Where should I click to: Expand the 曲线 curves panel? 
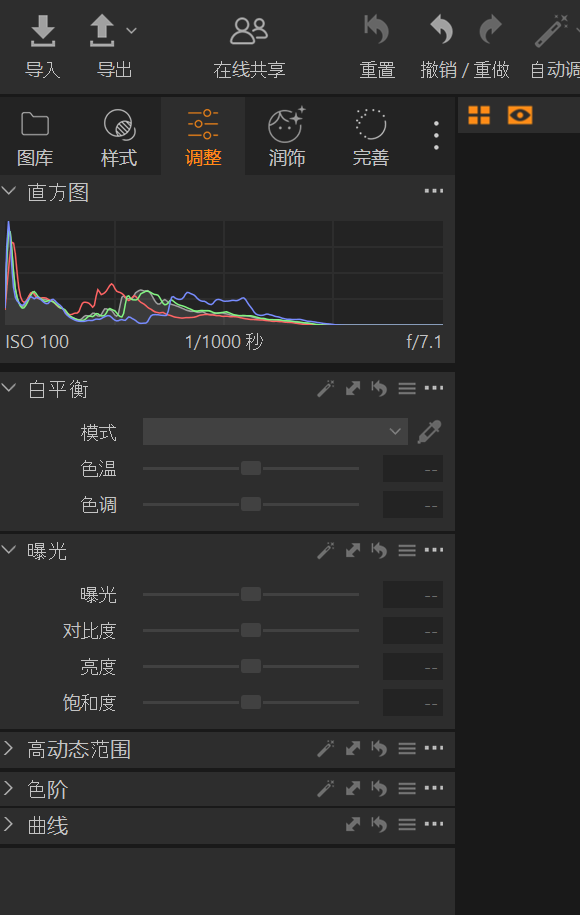[8, 825]
